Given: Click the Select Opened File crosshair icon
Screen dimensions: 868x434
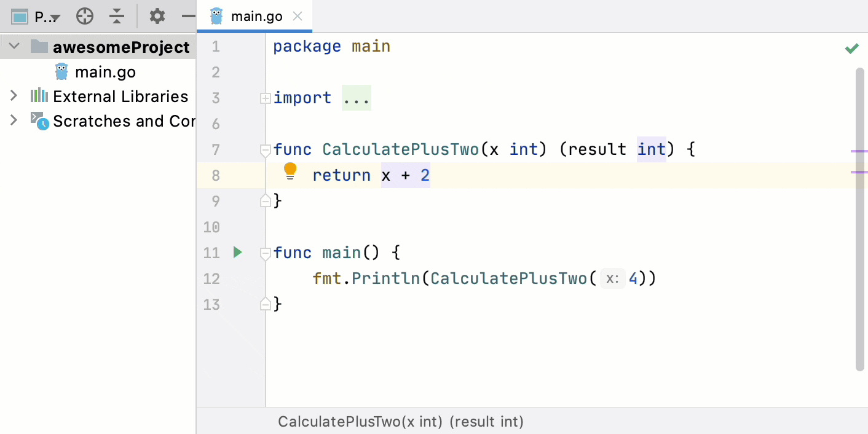Looking at the screenshot, I should (x=85, y=17).
